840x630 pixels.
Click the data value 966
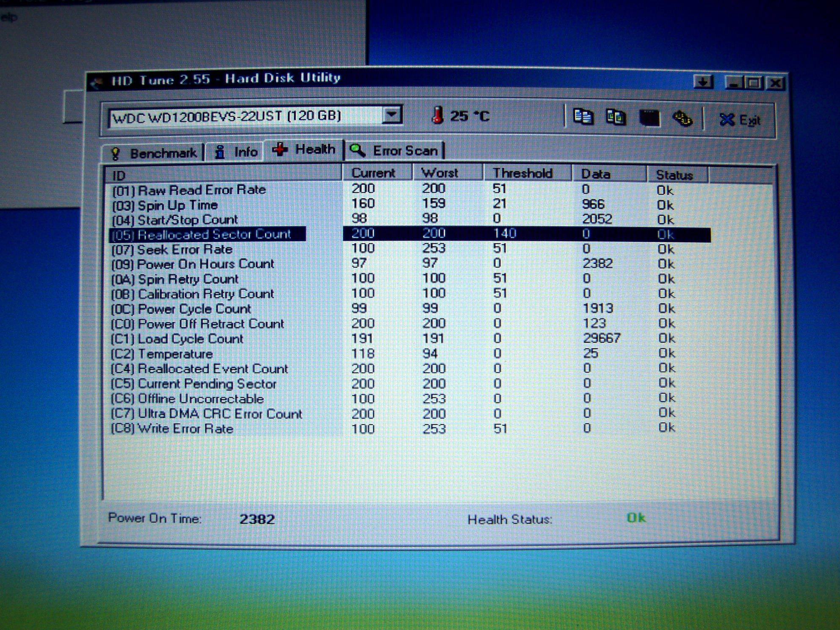(593, 204)
